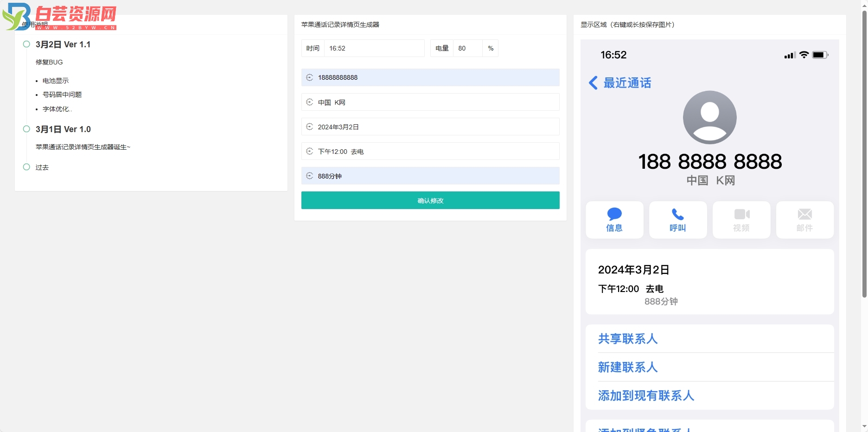Click the 苹果通话记录详情页生成器 panel title
The height and width of the screenshot is (432, 868).
[x=340, y=25]
